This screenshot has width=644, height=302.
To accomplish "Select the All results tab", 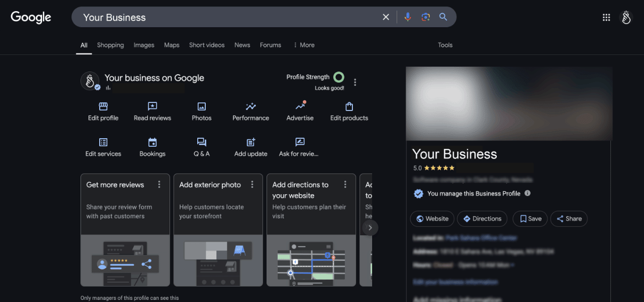I will (x=84, y=45).
